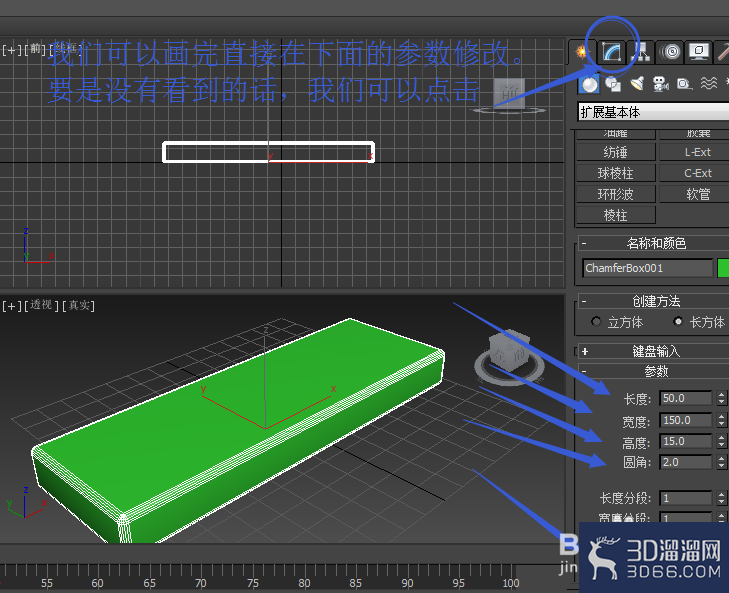
Task: Click the 球棱柱 primitive button
Action: pyautogui.click(x=616, y=173)
